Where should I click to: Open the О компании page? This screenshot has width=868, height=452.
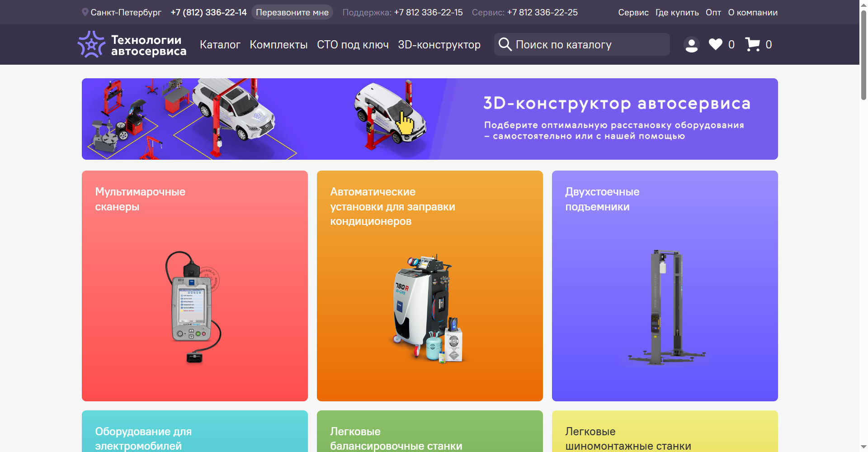click(x=753, y=12)
